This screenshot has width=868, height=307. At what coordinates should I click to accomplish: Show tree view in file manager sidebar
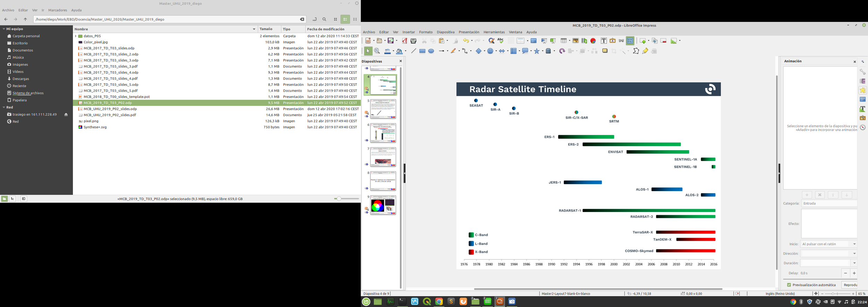click(x=12, y=199)
